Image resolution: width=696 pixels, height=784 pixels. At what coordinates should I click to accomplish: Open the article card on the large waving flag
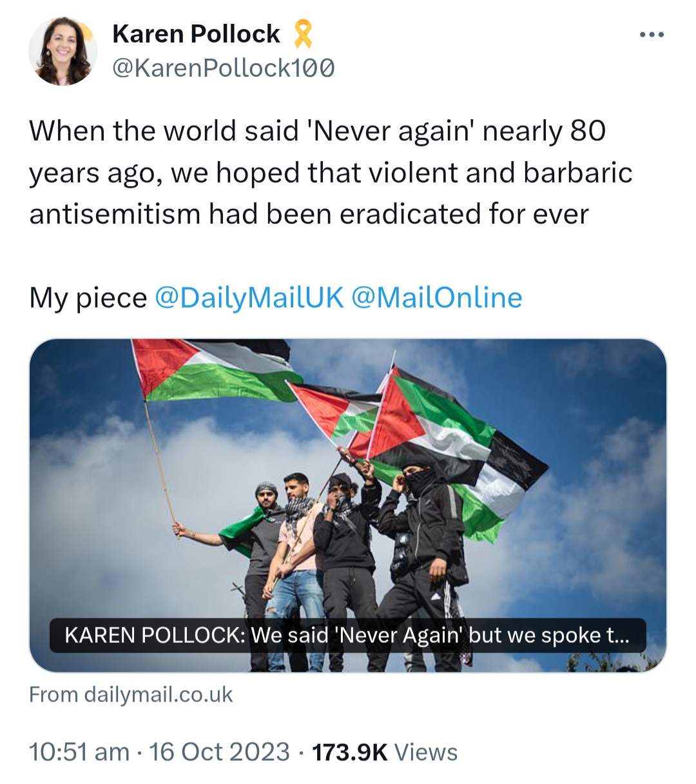coord(213,371)
